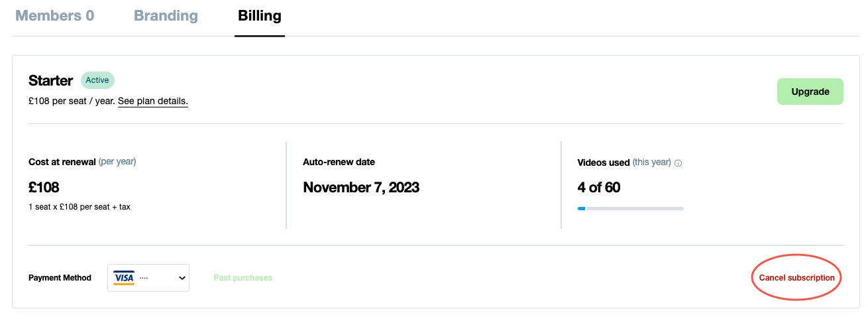
Task: Click the seat price breakdown text
Action: click(x=80, y=207)
